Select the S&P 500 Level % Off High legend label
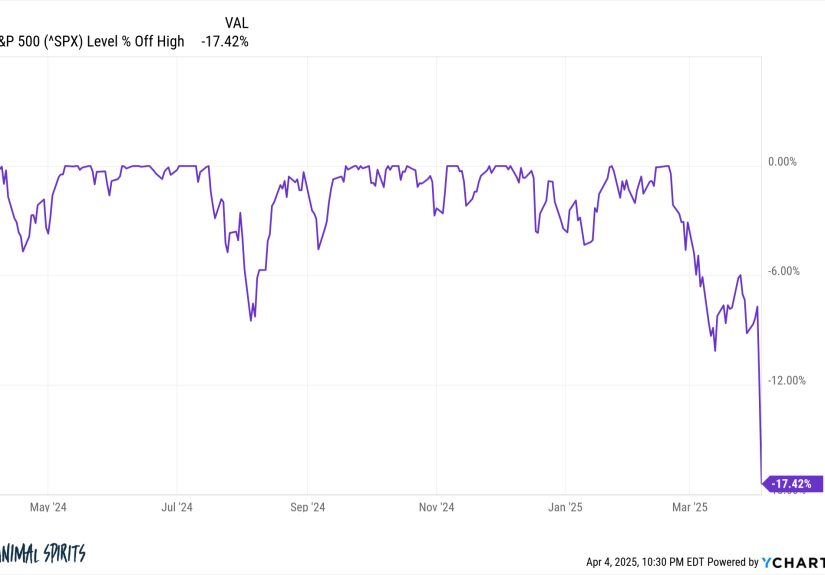 (x=92, y=41)
